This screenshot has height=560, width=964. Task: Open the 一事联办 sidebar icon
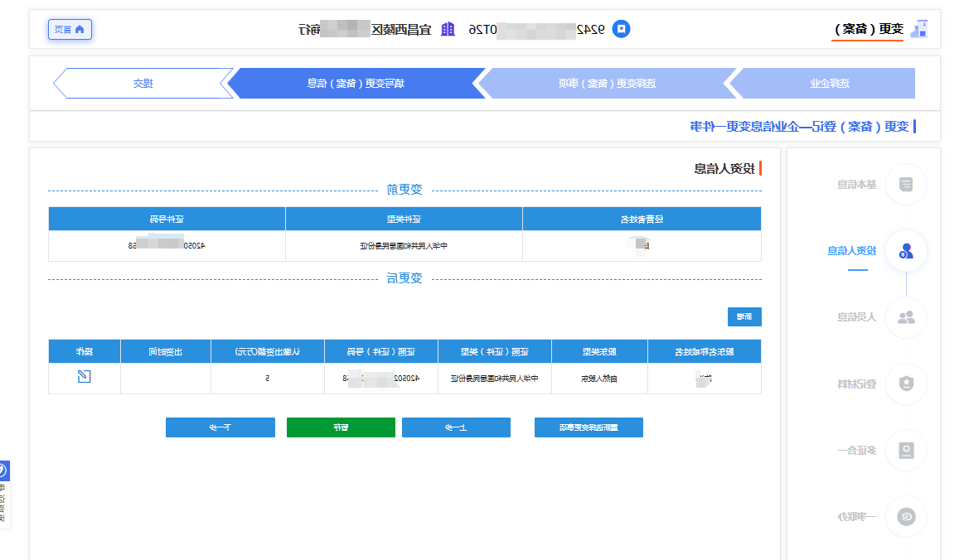point(906,516)
